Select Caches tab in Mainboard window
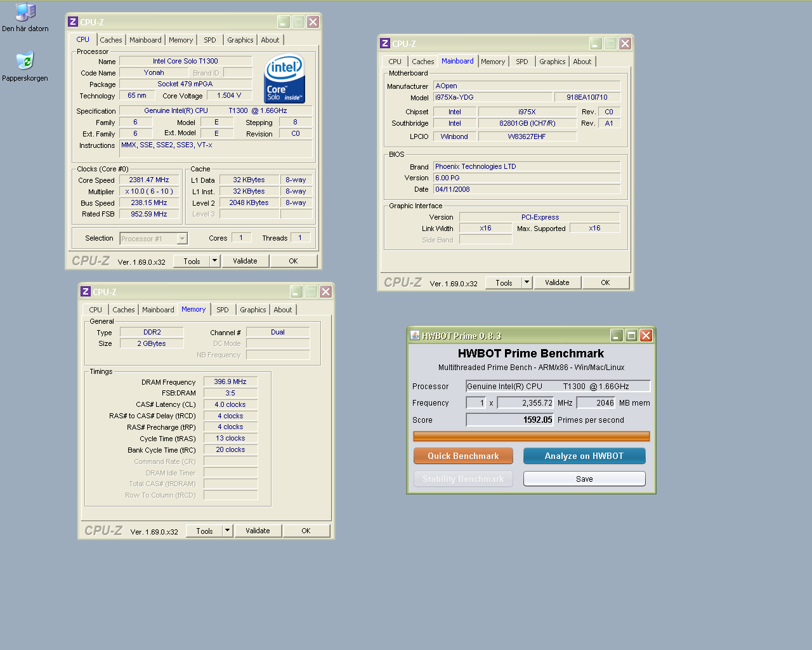This screenshot has height=650, width=812. point(423,62)
